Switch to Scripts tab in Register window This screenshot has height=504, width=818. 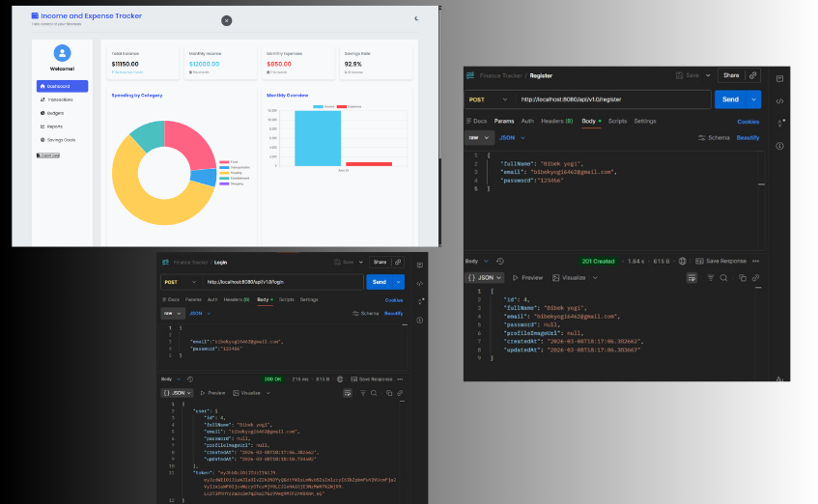point(617,121)
